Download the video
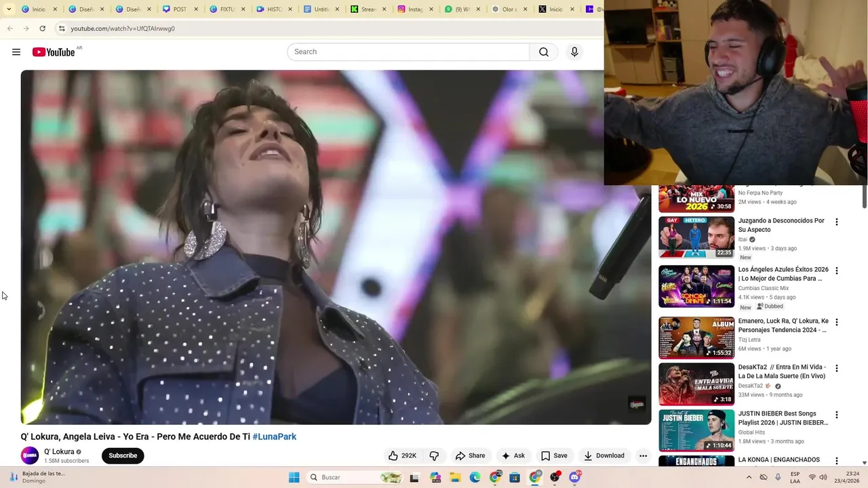868x488 pixels. [x=604, y=455]
